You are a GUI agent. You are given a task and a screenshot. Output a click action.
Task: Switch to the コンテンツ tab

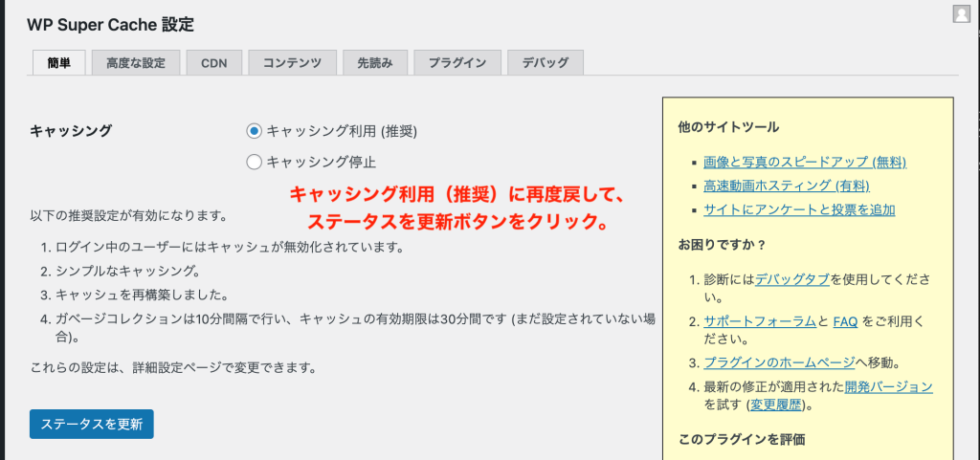coord(292,62)
